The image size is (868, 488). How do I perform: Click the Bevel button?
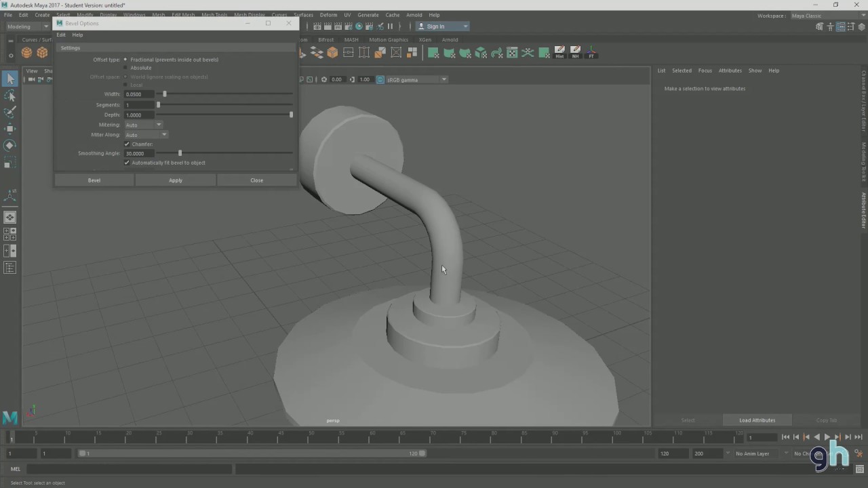point(94,180)
